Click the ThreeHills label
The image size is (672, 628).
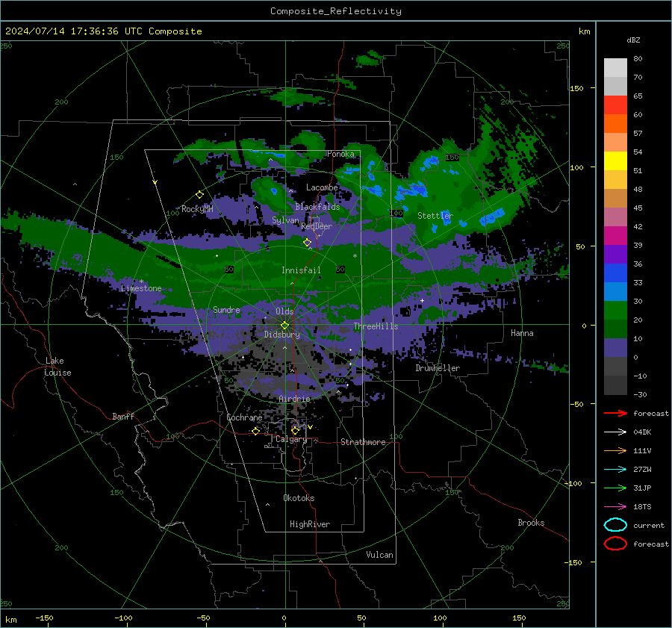coord(376,326)
